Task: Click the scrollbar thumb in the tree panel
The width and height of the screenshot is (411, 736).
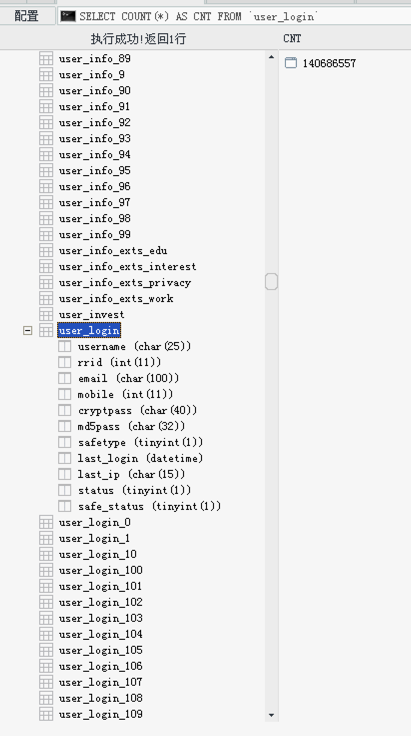Action: coord(271,282)
